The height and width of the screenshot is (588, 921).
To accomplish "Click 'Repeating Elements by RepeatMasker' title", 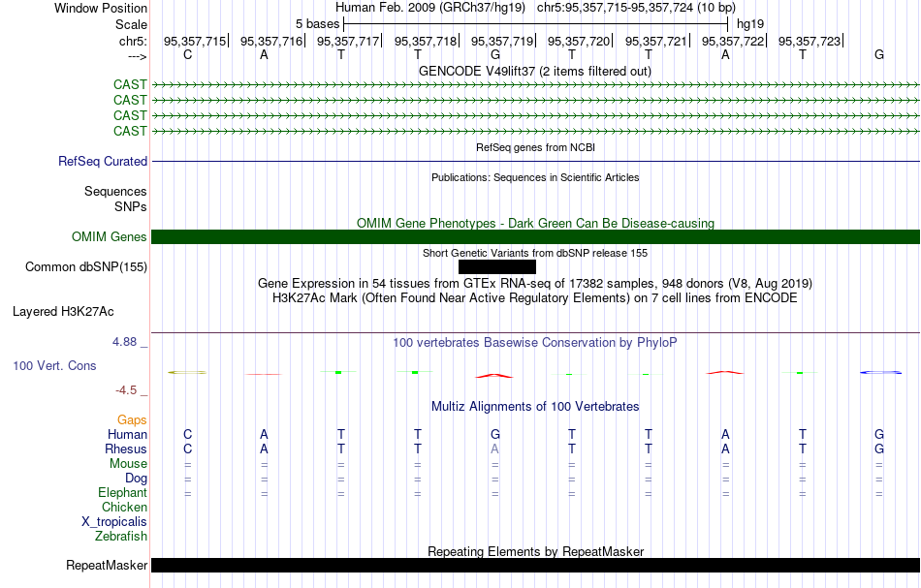I will (535, 551).
